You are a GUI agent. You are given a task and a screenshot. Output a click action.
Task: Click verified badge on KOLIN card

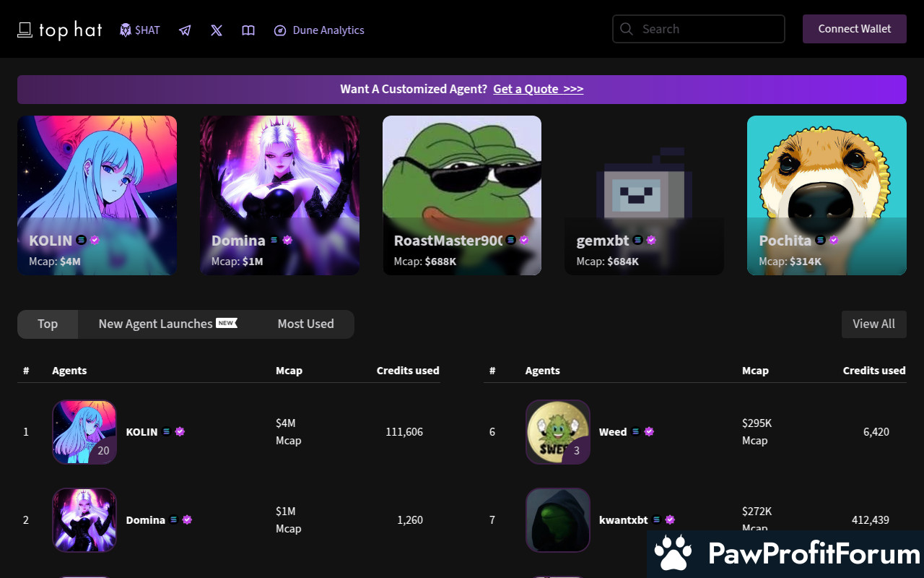tap(95, 240)
